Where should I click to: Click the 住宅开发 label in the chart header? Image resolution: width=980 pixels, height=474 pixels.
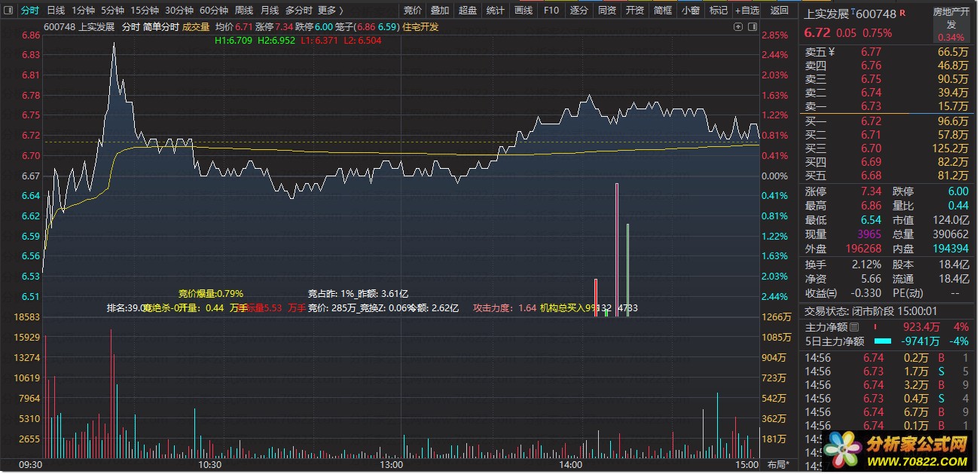[420, 26]
